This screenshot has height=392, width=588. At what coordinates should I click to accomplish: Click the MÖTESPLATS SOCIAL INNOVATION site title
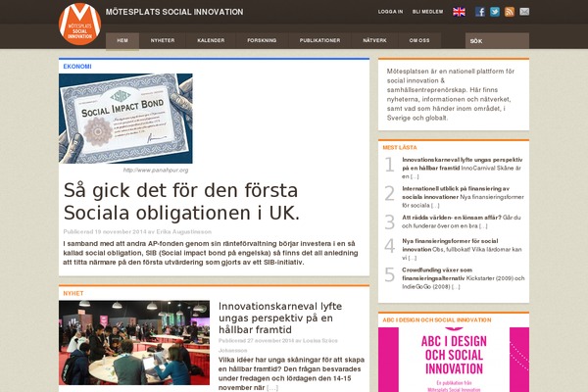click(174, 12)
